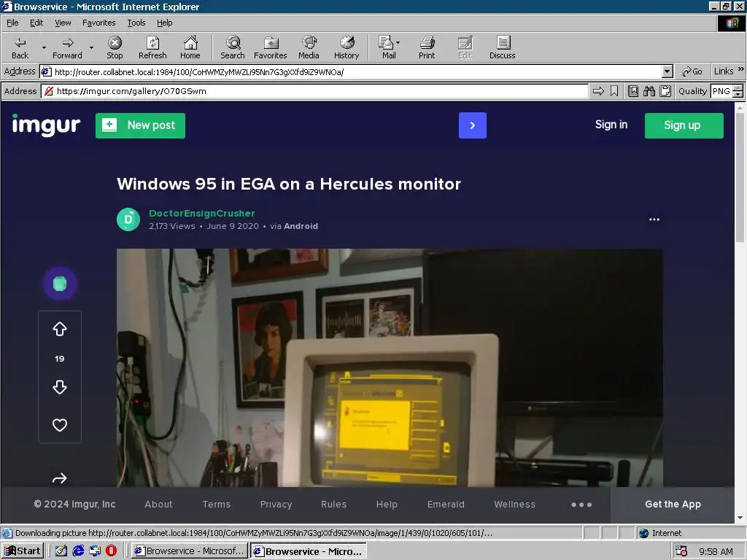Open the Favorites menu

pos(98,23)
